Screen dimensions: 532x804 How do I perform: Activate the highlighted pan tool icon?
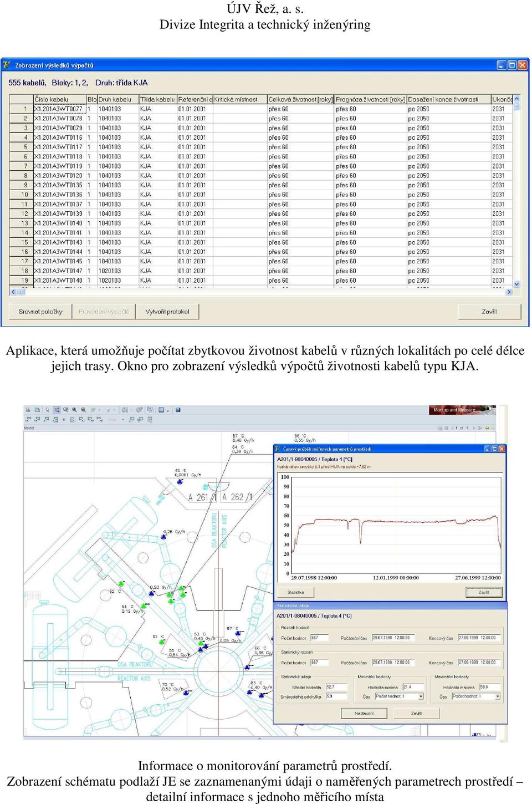(57, 410)
